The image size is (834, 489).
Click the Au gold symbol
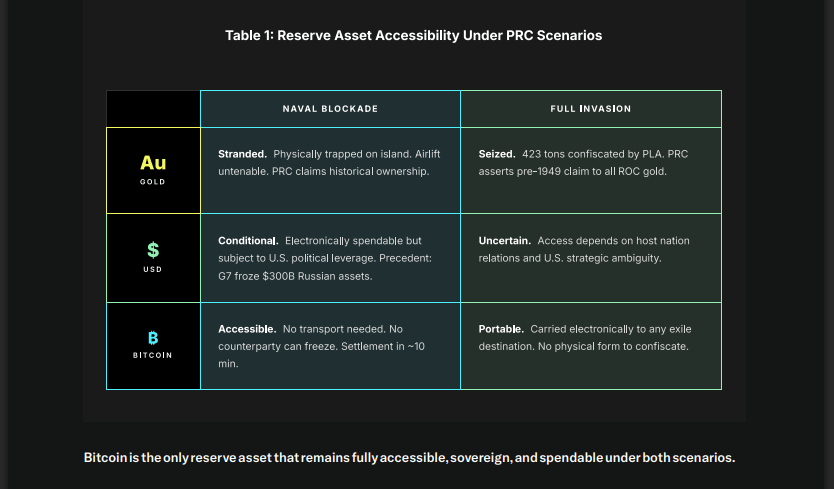[153, 162]
